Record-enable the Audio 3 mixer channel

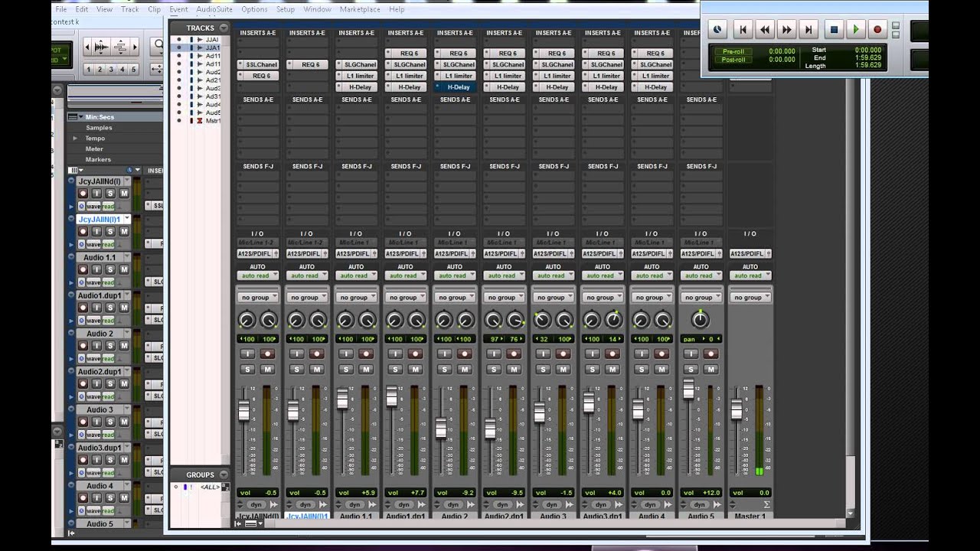tap(563, 354)
